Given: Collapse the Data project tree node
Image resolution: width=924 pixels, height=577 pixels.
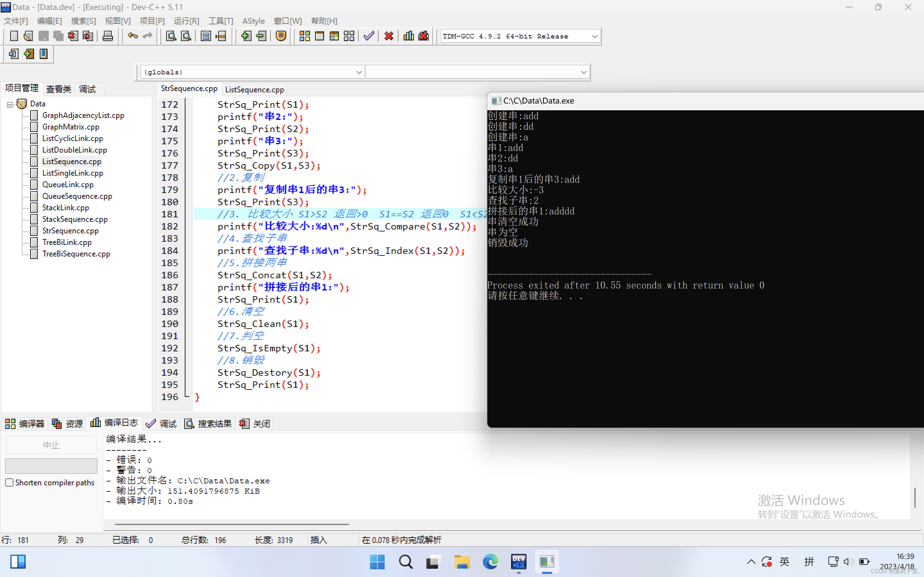Looking at the screenshot, I should 10,104.
